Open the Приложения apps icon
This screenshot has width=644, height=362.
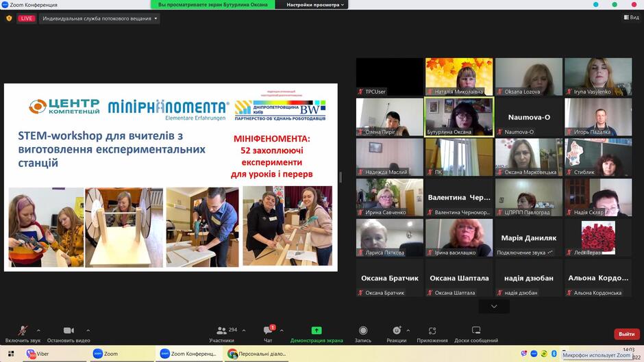[x=432, y=331]
